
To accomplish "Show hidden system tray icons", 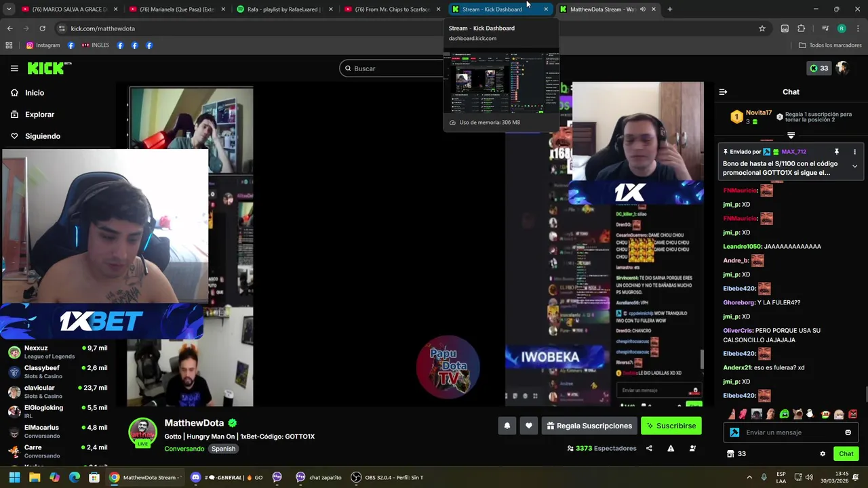I will point(749,477).
